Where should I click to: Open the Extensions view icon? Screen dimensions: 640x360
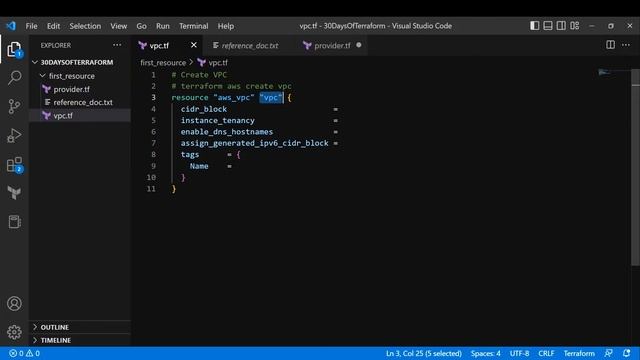14,165
